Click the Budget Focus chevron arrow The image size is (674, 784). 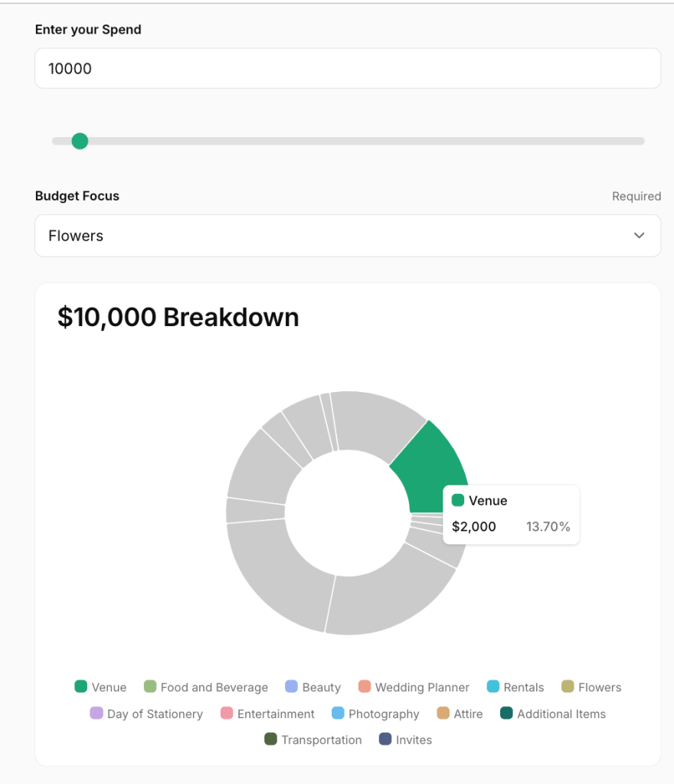pos(639,236)
